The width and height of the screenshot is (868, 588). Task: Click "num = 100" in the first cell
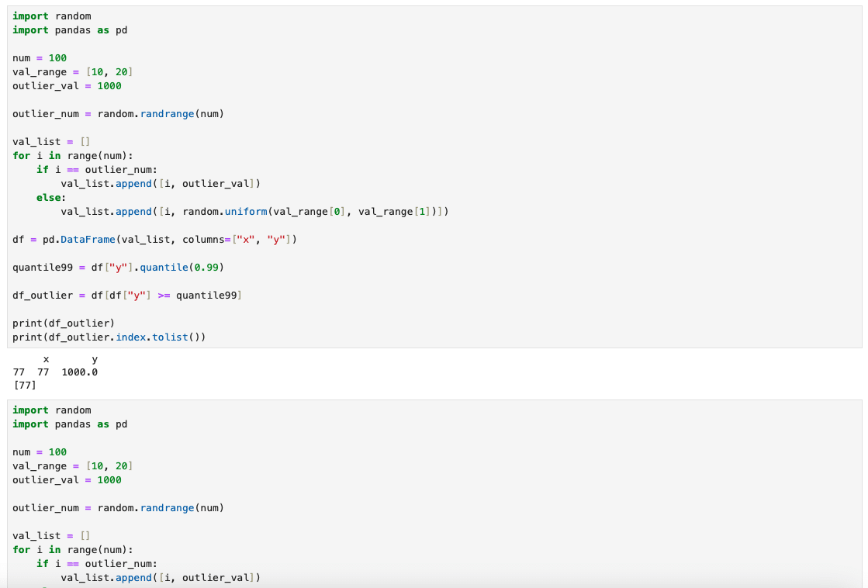(x=40, y=58)
